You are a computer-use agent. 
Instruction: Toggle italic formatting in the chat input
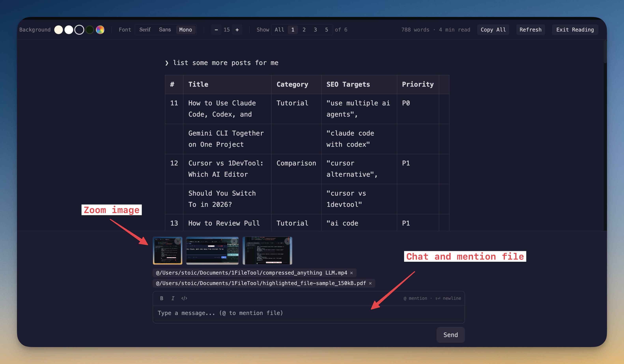(173, 298)
